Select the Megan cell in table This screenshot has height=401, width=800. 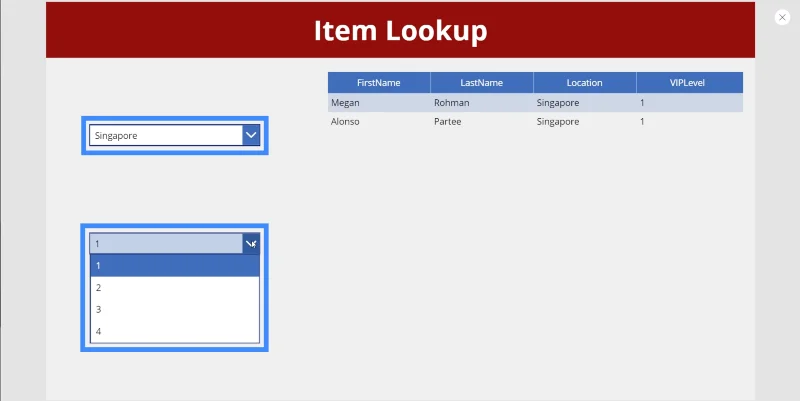coord(379,103)
